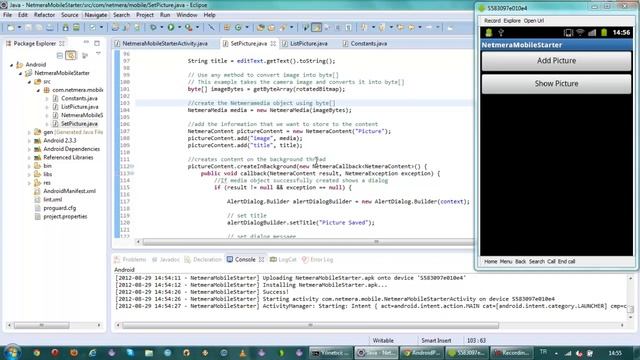Click Add Picture button on device

556,61
